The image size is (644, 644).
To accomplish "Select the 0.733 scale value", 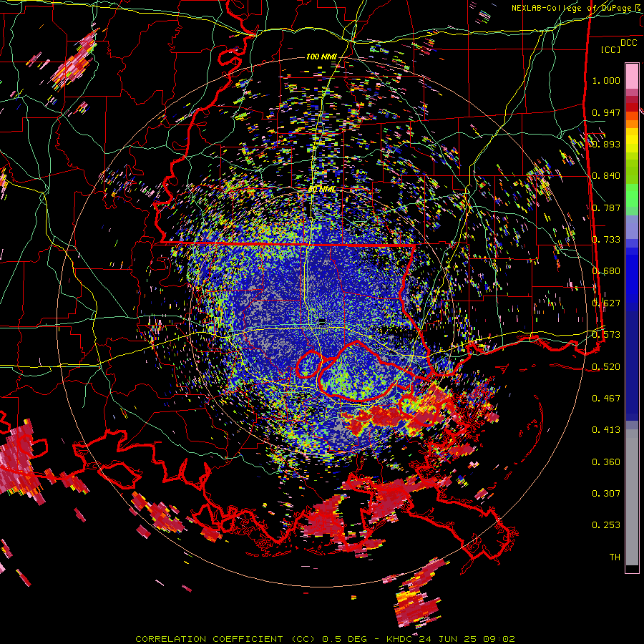I will click(606, 240).
